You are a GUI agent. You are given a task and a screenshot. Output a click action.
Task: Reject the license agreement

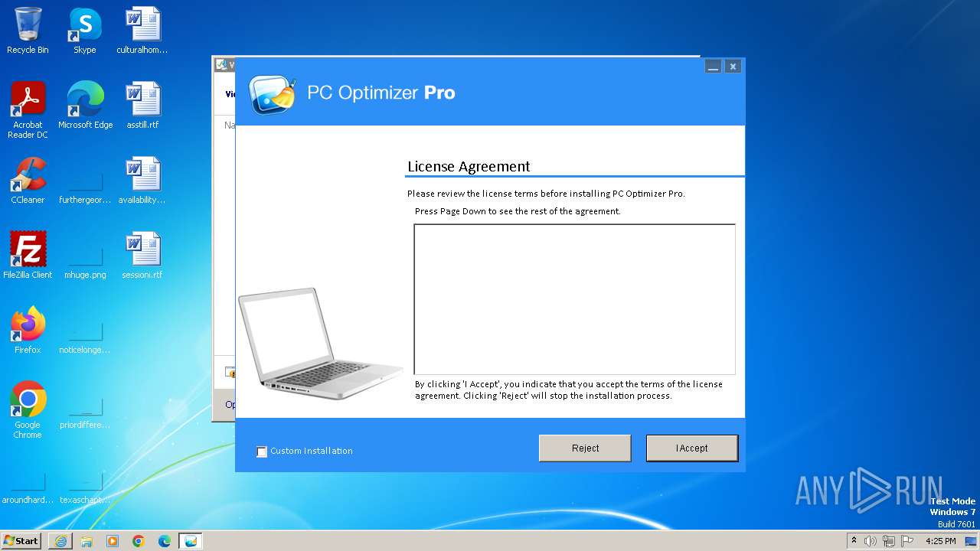(x=585, y=448)
